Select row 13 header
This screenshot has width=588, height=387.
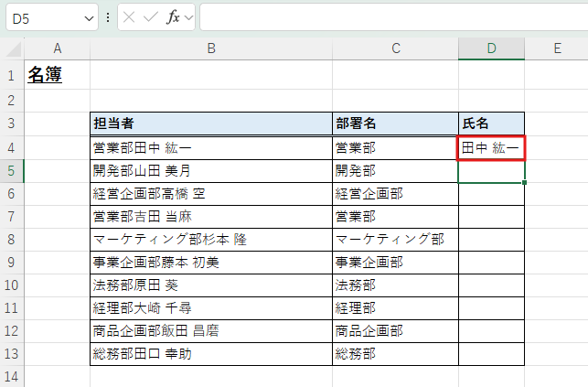[12, 353]
